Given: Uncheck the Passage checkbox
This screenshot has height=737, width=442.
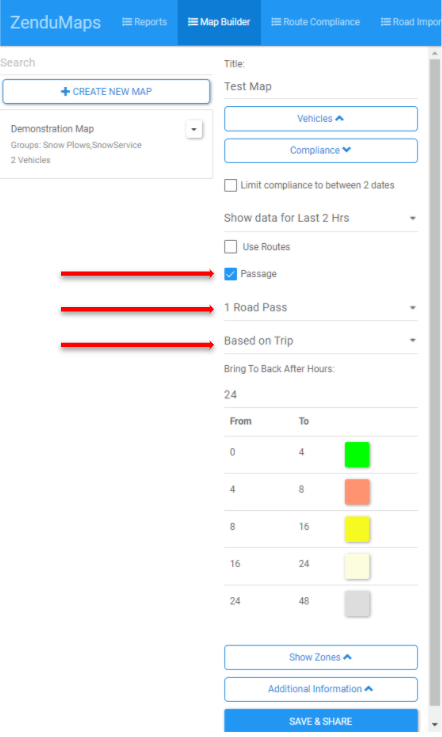Looking at the screenshot, I should tap(230, 274).
